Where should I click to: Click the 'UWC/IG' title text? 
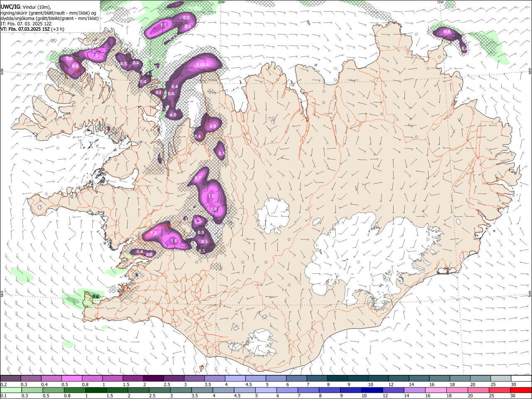point(10,7)
